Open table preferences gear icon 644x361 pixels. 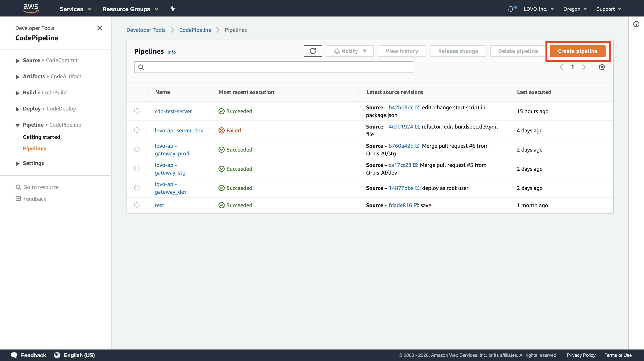tap(602, 67)
